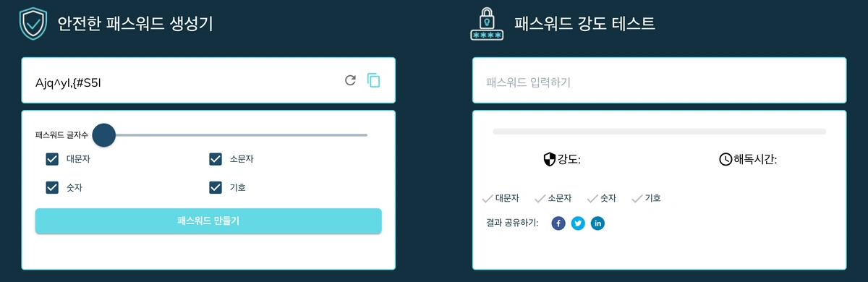Image resolution: width=868 pixels, height=282 pixels.
Task: Click the 대문자 indicator in strength test
Action: 501,198
